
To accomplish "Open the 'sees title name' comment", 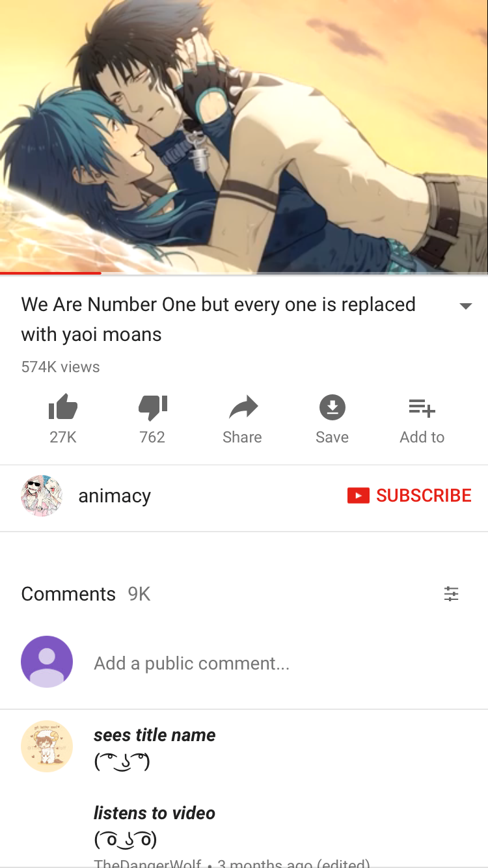I will click(154, 735).
